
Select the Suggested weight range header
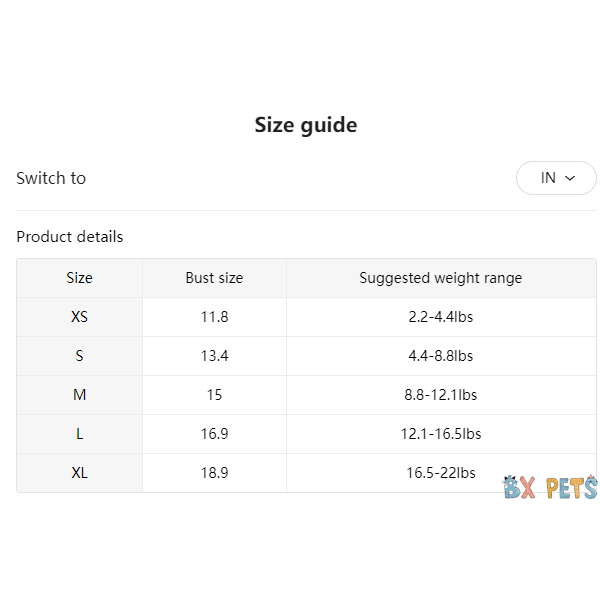click(440, 278)
